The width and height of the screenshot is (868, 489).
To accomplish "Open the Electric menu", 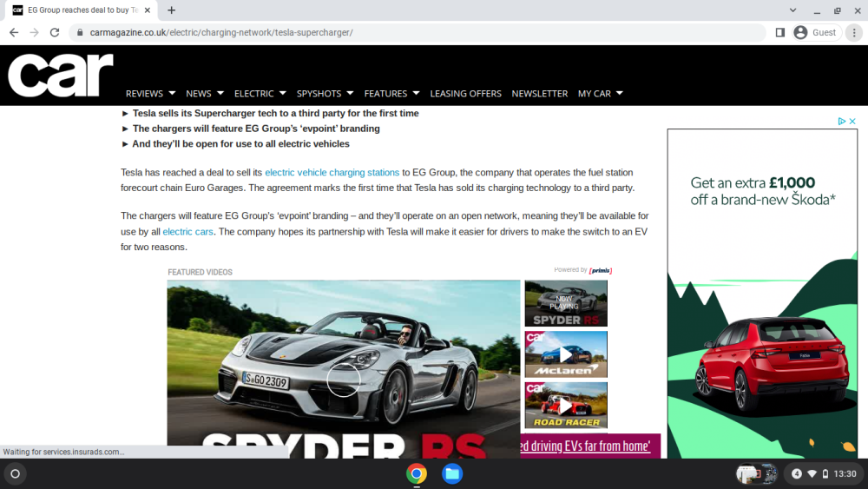I will pyautogui.click(x=254, y=94).
